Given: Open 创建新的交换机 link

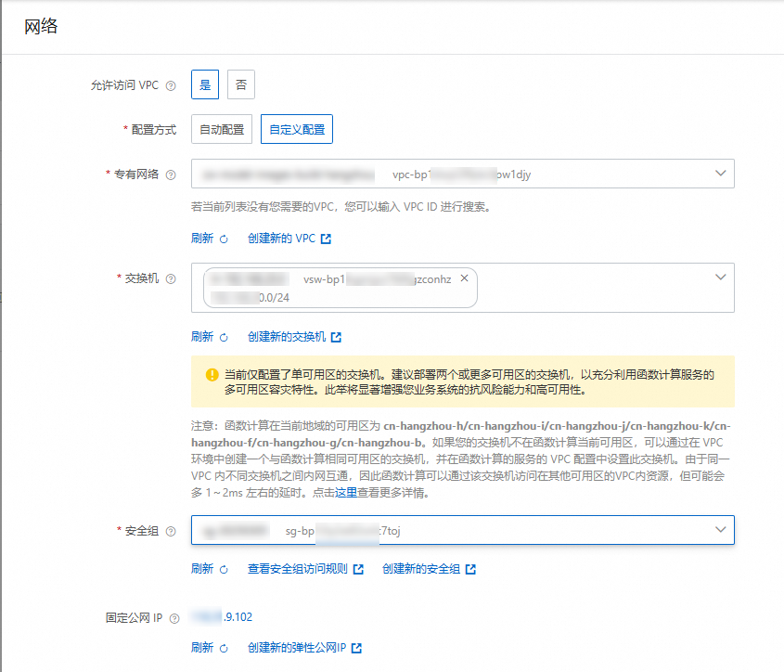Looking at the screenshot, I should [287, 337].
